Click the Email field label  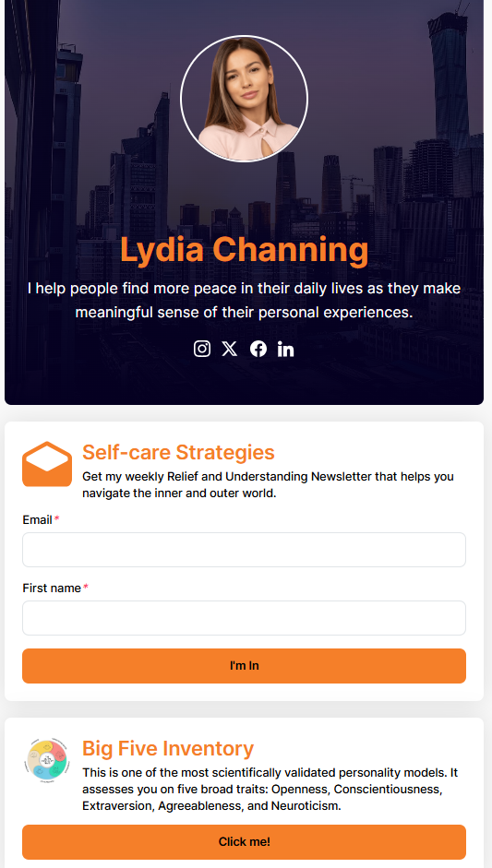[x=37, y=520]
